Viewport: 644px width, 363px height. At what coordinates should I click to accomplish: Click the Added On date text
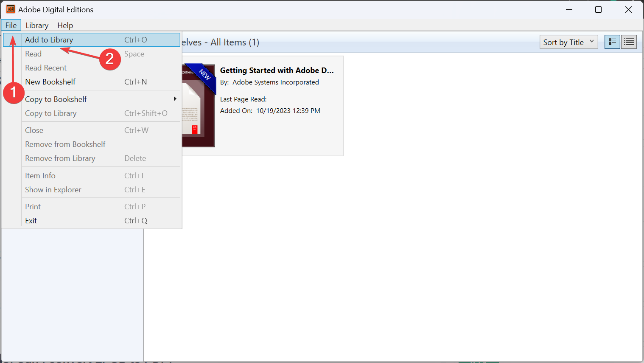coord(288,111)
